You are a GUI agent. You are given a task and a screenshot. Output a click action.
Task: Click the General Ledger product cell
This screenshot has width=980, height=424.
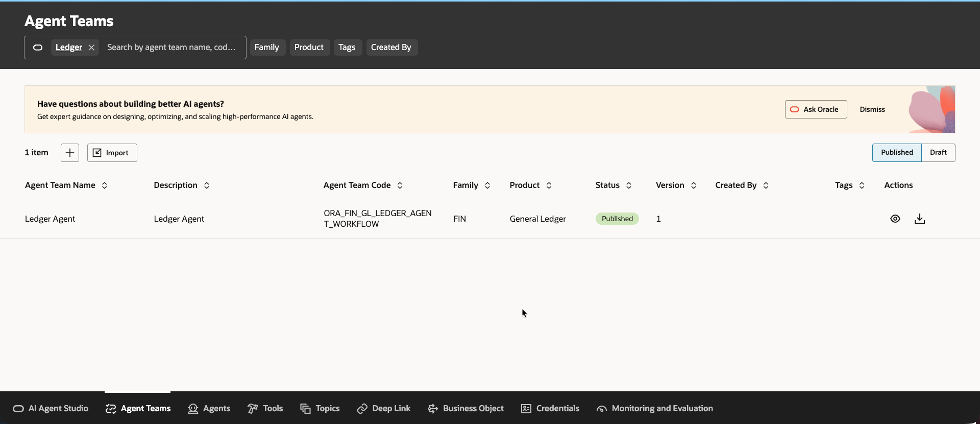[538, 219]
